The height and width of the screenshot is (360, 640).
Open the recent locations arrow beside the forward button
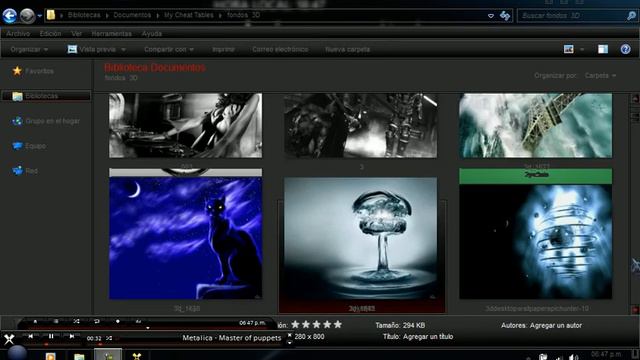(x=40, y=16)
